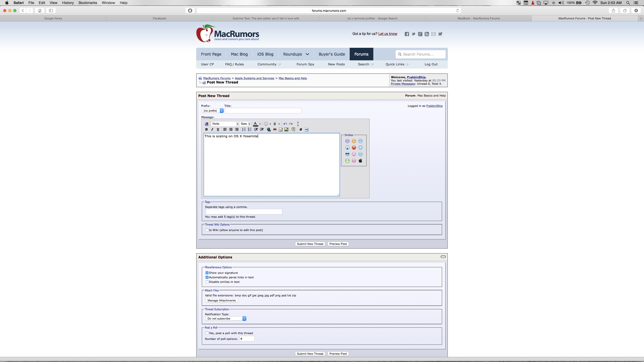The height and width of the screenshot is (362, 644).
Task: Insert the orange happy smiley
Action: click(x=354, y=141)
